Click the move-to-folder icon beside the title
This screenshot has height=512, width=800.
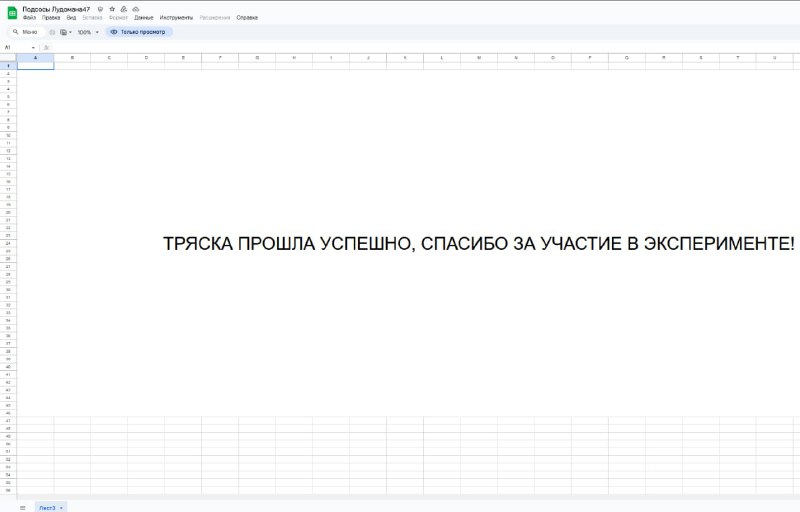(123, 9)
